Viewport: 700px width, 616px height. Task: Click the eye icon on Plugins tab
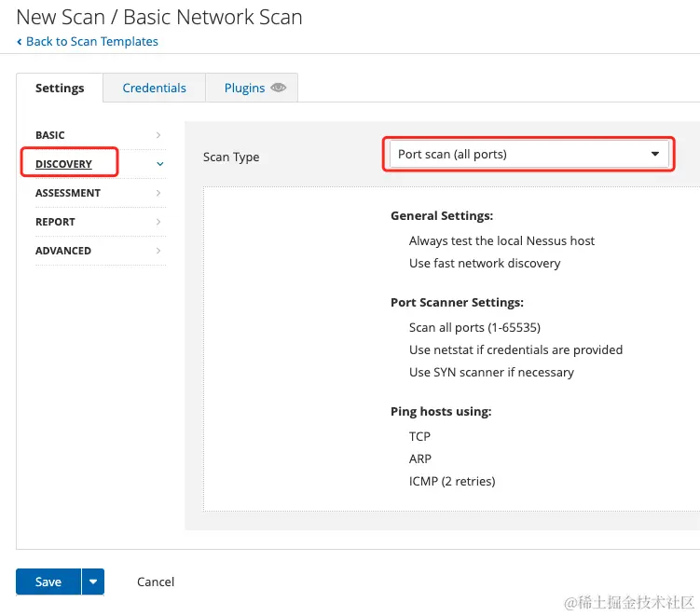[x=278, y=88]
